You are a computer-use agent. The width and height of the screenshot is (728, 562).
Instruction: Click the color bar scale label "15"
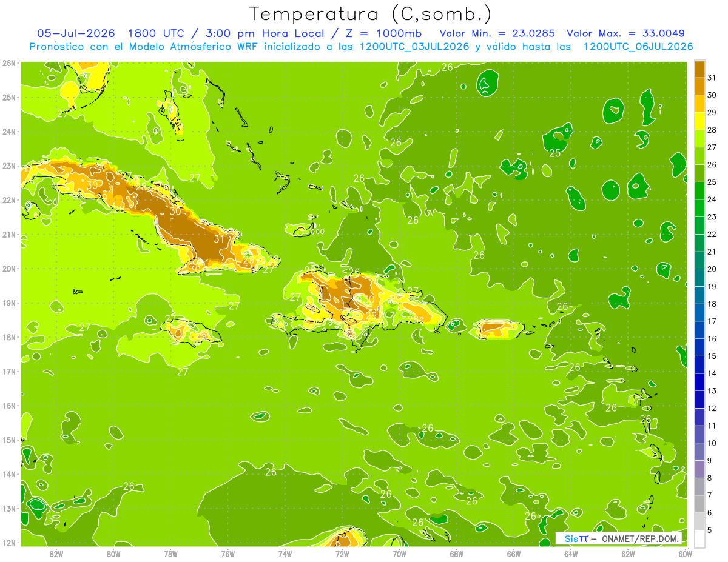[x=712, y=356]
